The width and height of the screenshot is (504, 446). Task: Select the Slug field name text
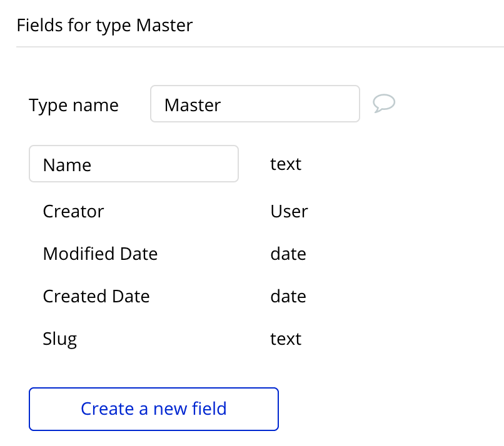pyautogui.click(x=59, y=339)
